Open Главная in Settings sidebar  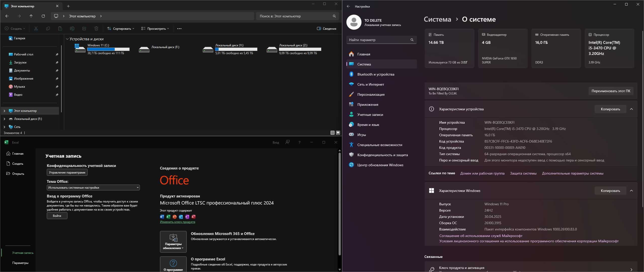click(x=381, y=54)
